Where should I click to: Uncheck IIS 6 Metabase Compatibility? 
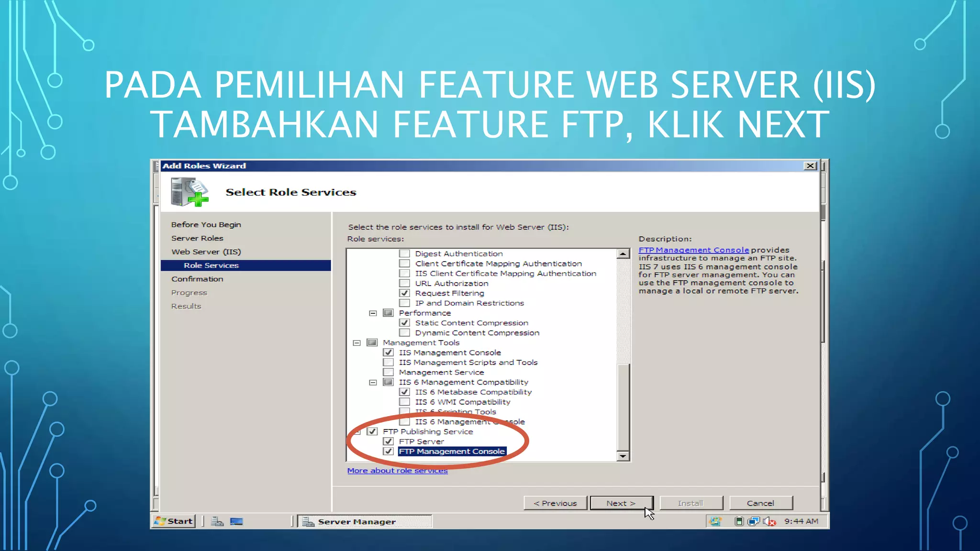[404, 392]
